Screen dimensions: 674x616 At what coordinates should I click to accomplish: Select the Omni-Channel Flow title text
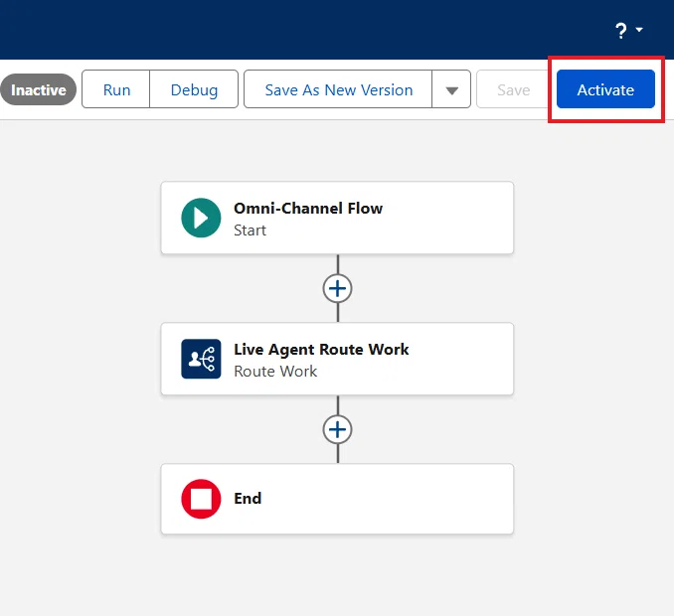tap(308, 209)
